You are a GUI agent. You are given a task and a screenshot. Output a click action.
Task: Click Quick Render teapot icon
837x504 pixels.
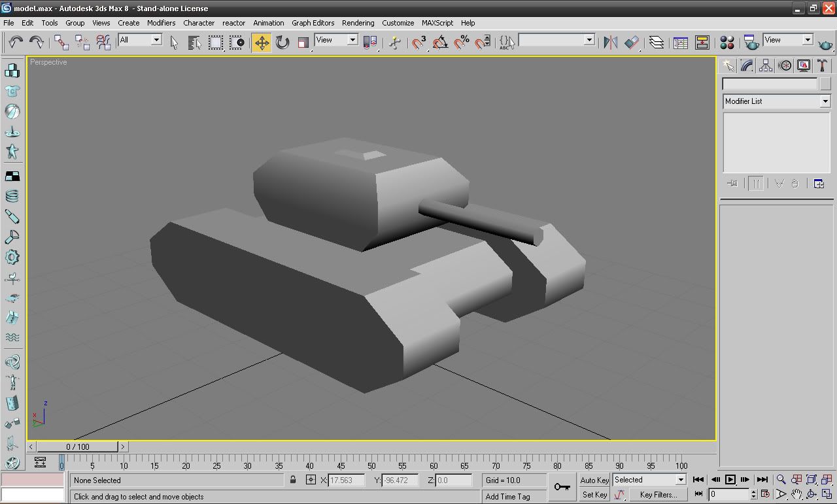[826, 43]
